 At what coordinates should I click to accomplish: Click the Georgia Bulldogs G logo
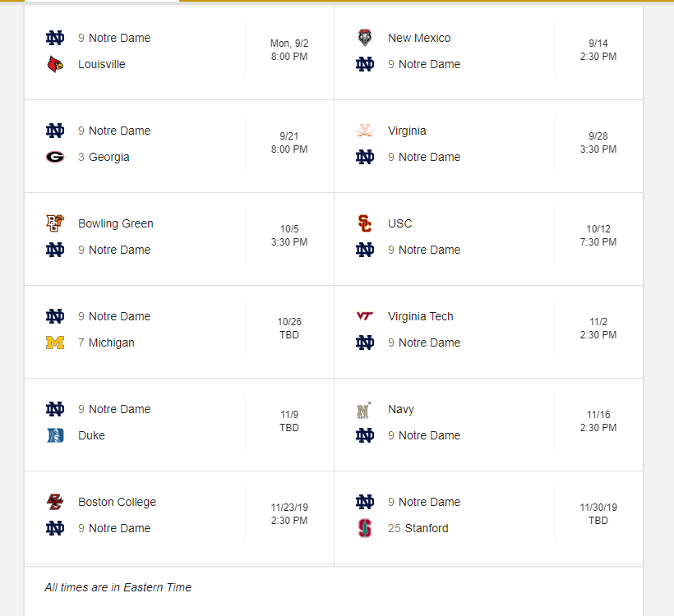(x=55, y=157)
